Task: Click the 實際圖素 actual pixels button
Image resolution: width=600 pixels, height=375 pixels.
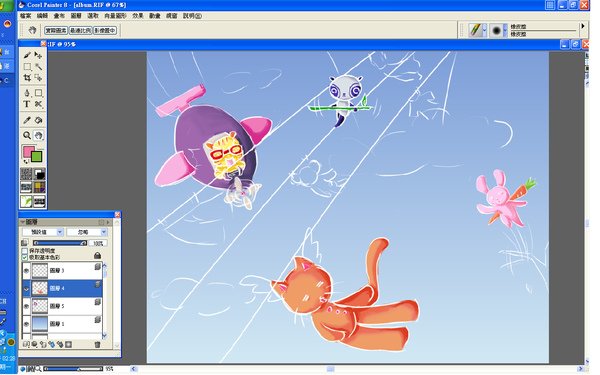Action: (x=56, y=30)
